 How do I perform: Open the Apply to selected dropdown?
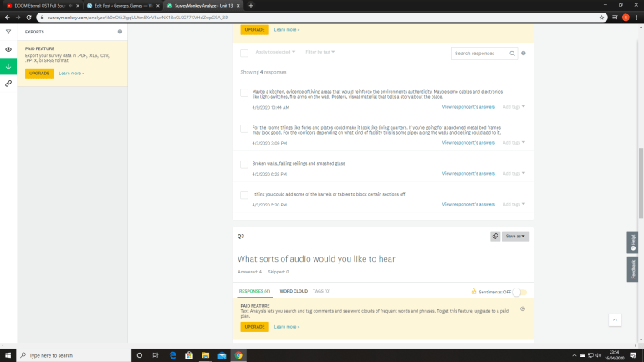pos(275,53)
